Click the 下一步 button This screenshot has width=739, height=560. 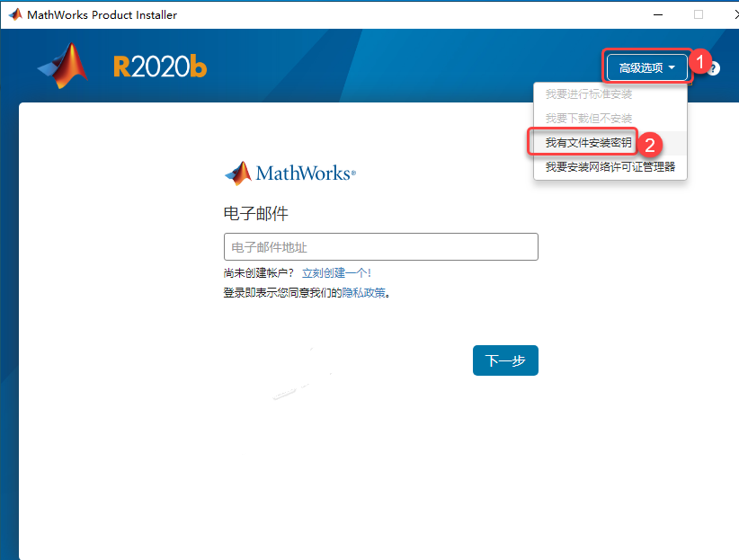point(505,360)
